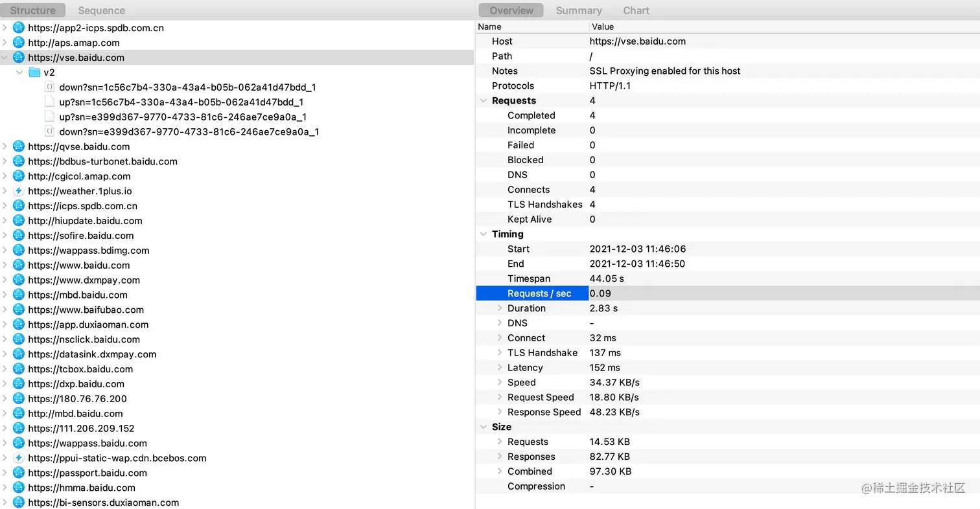This screenshot has height=509, width=980.
Task: Expand the Duration row details
Action: tap(500, 308)
